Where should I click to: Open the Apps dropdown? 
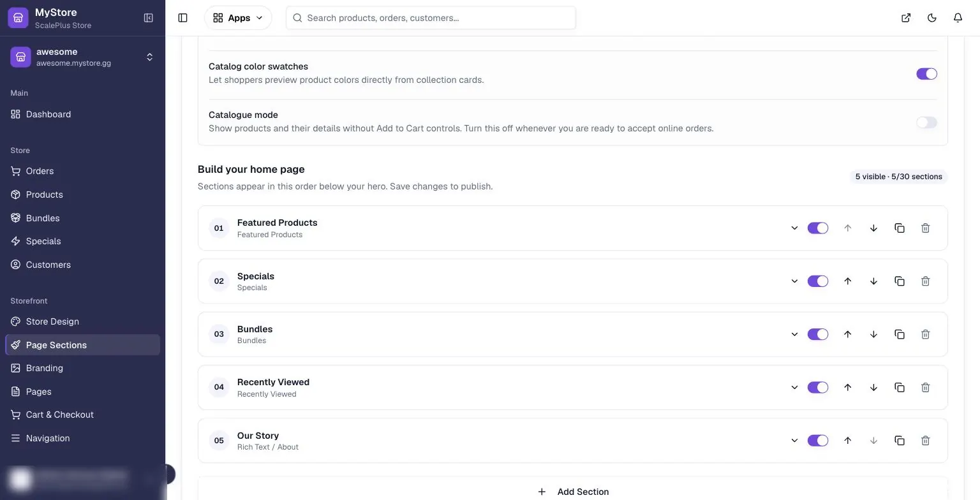pyautogui.click(x=238, y=18)
